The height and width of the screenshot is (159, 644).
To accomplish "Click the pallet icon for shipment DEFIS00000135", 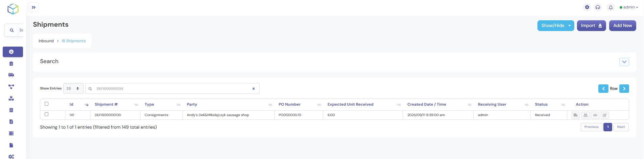I will (585, 115).
